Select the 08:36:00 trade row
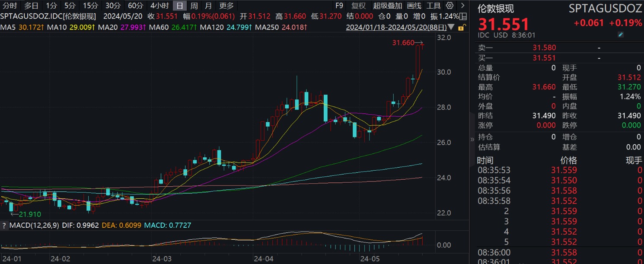 coord(560,252)
